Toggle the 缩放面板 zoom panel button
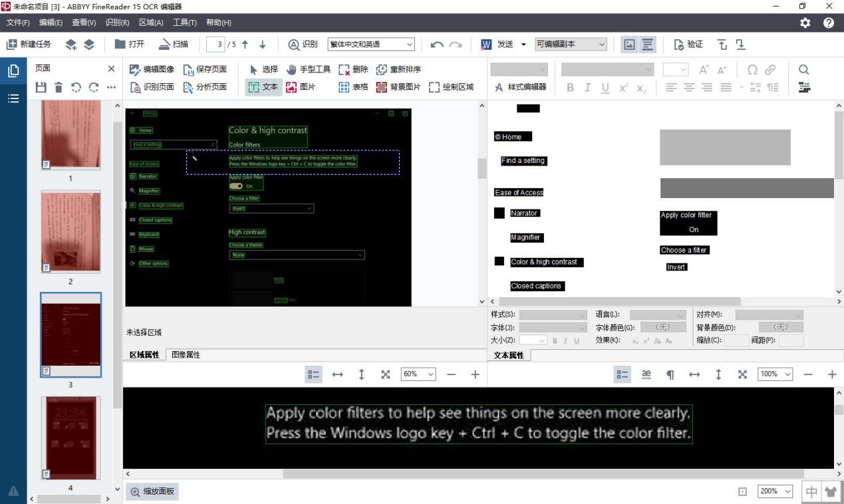Viewport: 844px width, 504px height. (x=153, y=491)
